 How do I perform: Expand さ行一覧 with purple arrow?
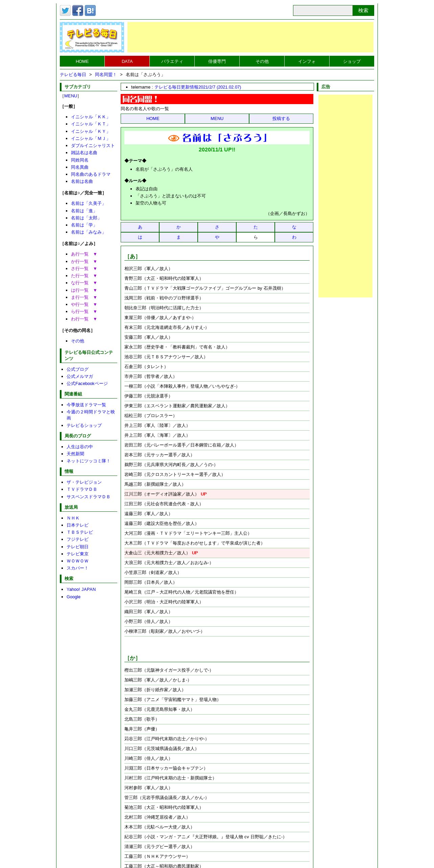point(84,269)
